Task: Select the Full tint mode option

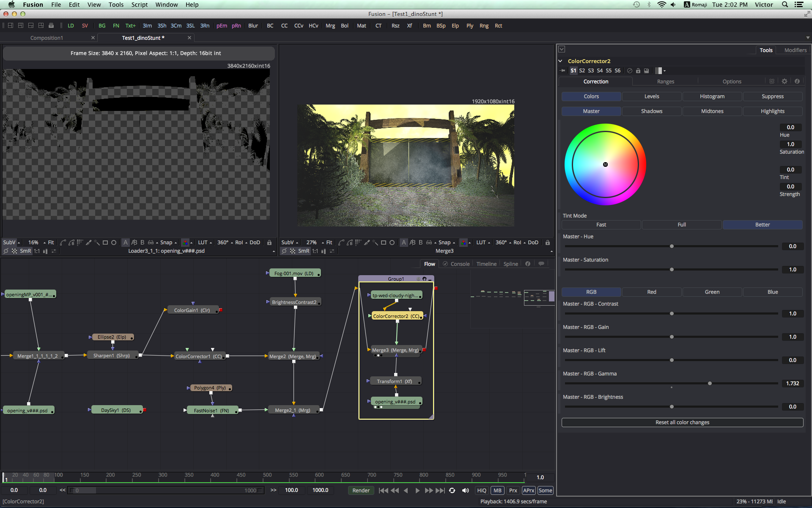Action: 682,225
